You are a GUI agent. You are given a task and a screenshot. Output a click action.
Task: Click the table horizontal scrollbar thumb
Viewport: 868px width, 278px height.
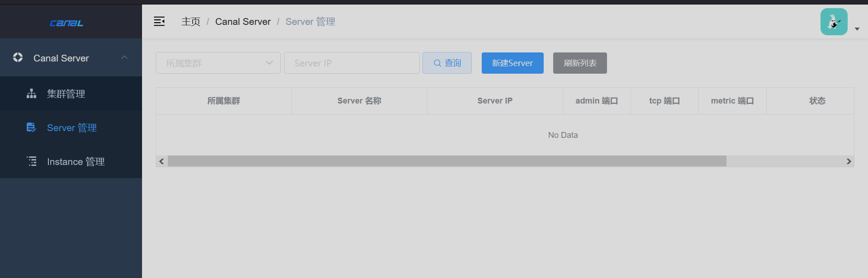tap(447, 161)
